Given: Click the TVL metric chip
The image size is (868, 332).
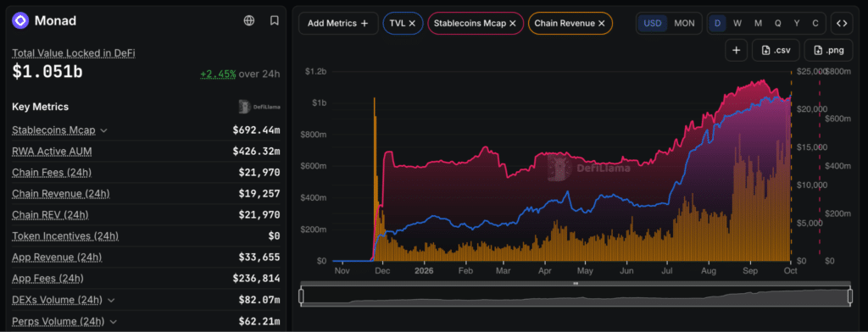Looking at the screenshot, I should coord(403,23).
